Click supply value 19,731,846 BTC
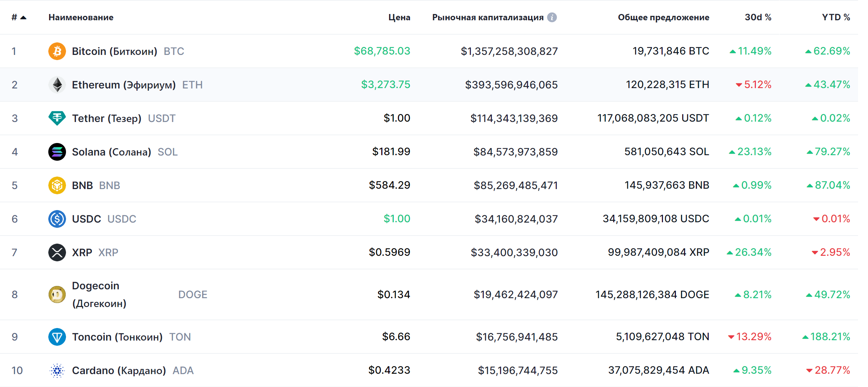868x387 pixels. click(671, 51)
